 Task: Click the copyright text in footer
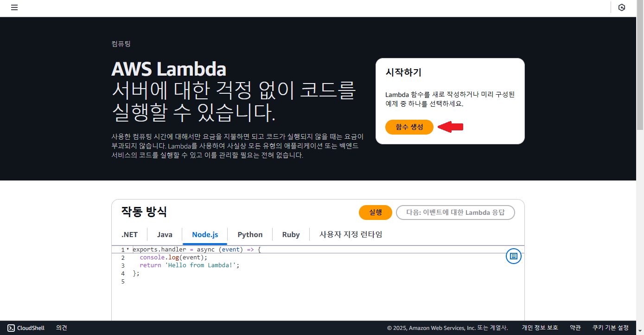tap(447, 328)
